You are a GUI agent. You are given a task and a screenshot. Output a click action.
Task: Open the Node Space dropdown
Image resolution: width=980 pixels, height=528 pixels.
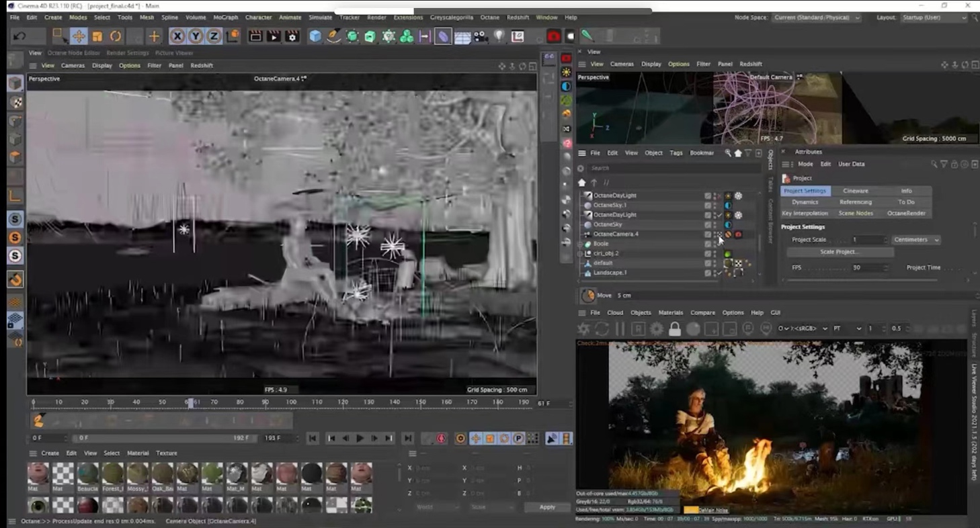(816, 17)
